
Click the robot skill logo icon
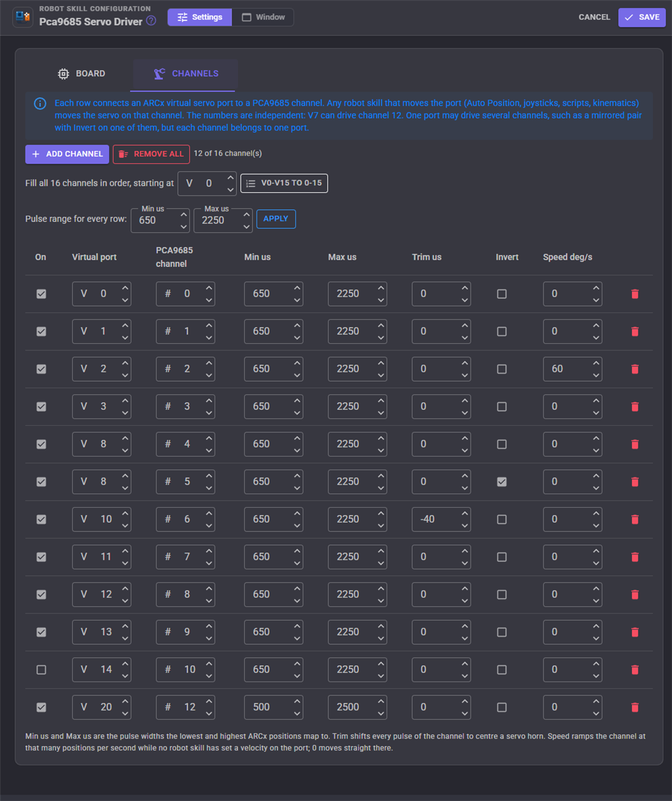23,17
